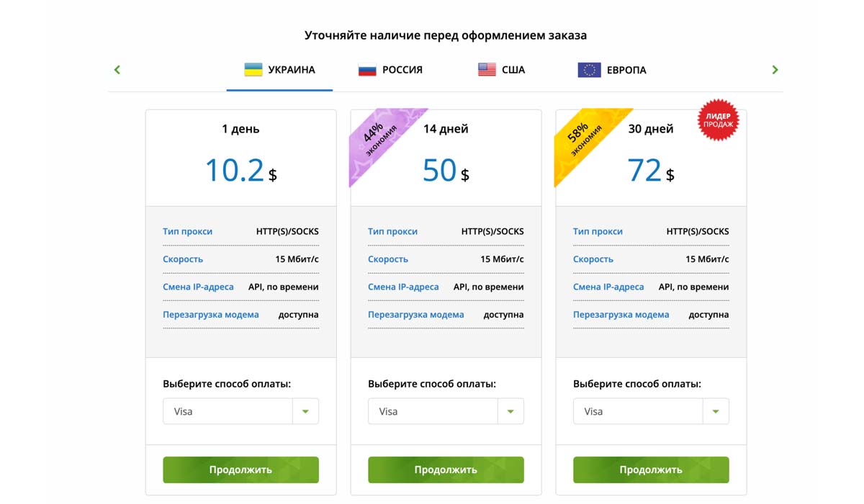The image size is (864, 504).
Task: Switch to the РОССИЯ tab
Action: [x=402, y=70]
